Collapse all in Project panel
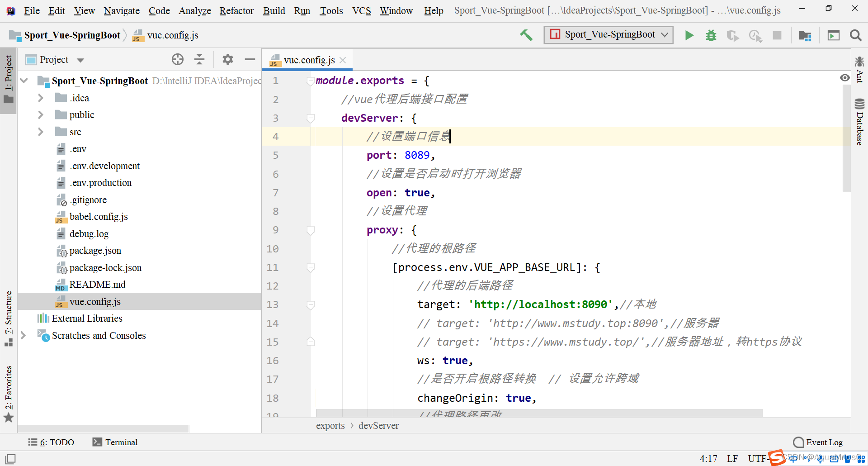 (199, 59)
